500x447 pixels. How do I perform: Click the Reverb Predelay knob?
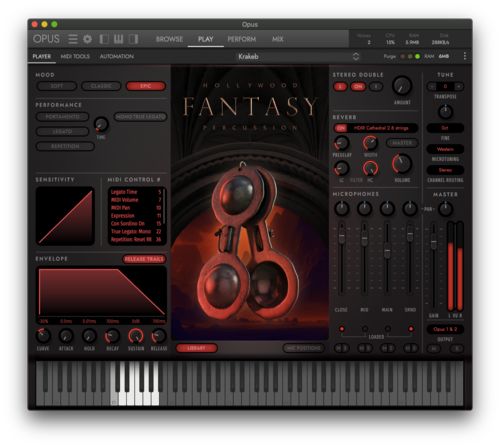342,143
